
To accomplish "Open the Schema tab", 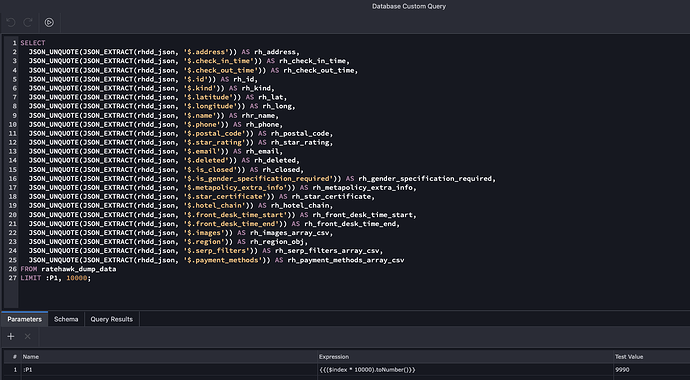I will [x=66, y=319].
